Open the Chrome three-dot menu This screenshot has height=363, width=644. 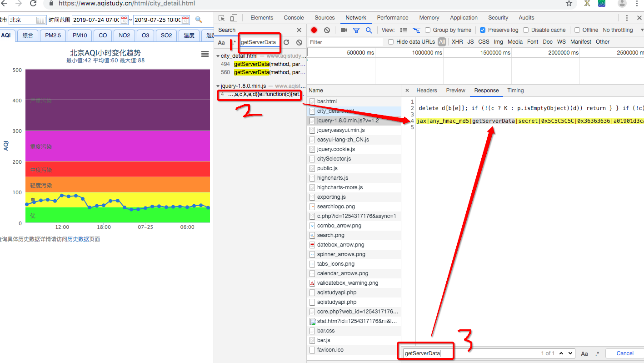(x=638, y=3)
